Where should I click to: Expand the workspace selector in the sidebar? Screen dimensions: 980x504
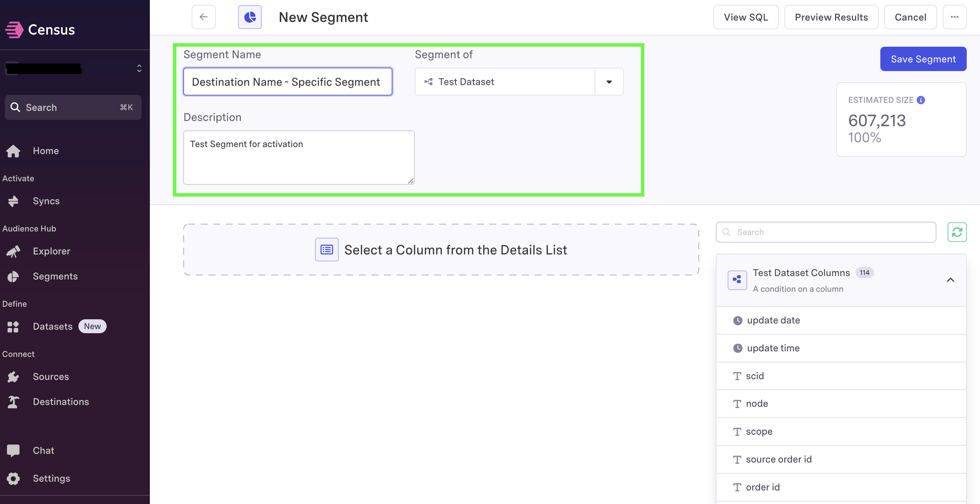click(139, 68)
